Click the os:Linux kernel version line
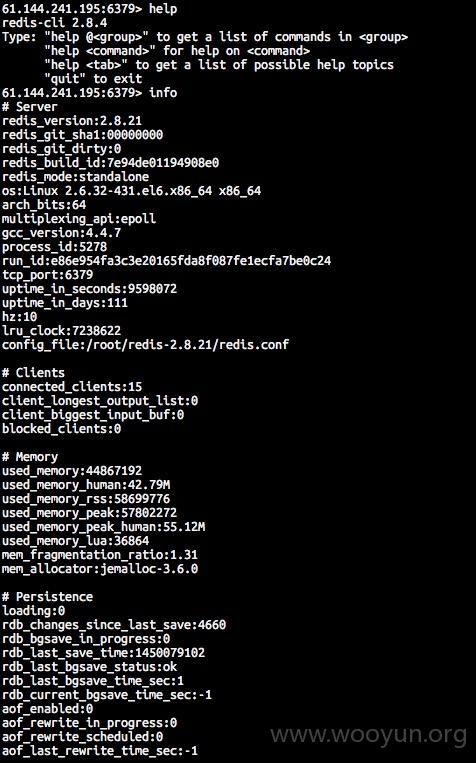Viewport: 476px width, 763px height. (x=131, y=191)
